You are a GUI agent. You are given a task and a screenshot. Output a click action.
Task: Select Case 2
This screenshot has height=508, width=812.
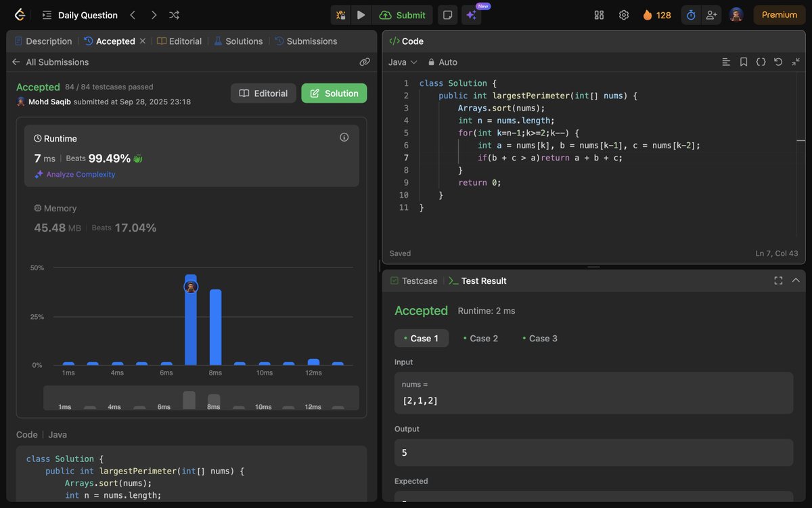point(480,338)
